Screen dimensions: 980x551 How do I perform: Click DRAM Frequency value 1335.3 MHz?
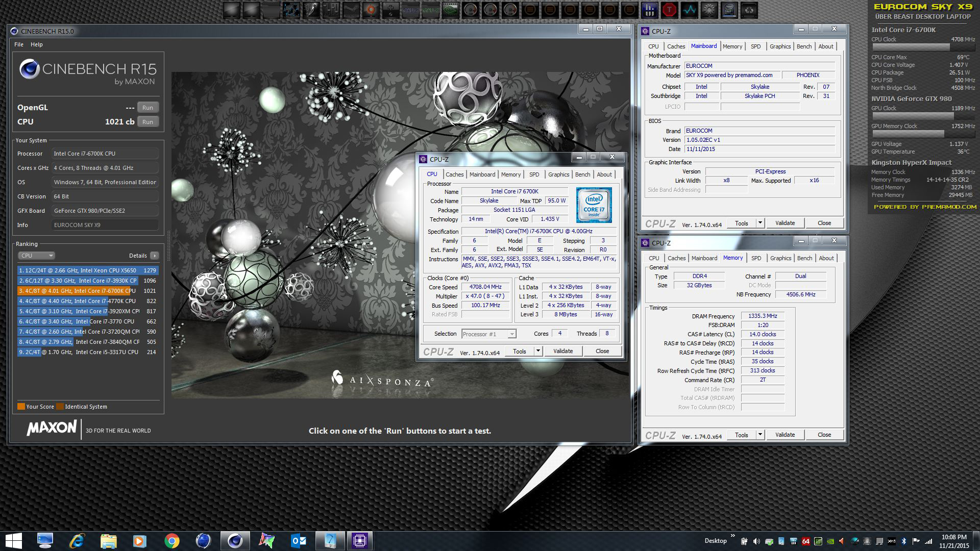pyautogui.click(x=763, y=316)
